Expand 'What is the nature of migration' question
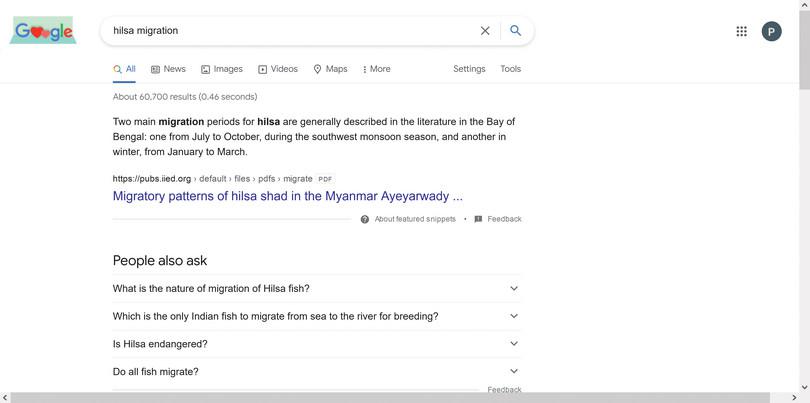The image size is (810, 403). pyautogui.click(x=317, y=288)
